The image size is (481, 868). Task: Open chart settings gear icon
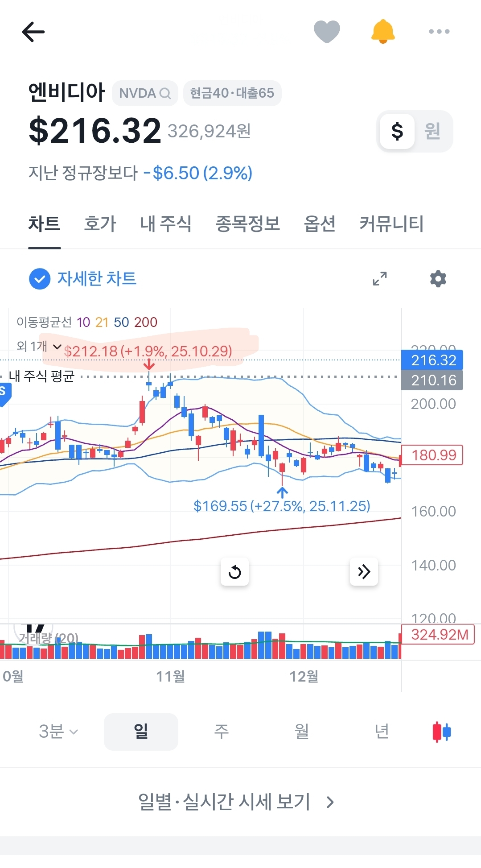(x=438, y=279)
